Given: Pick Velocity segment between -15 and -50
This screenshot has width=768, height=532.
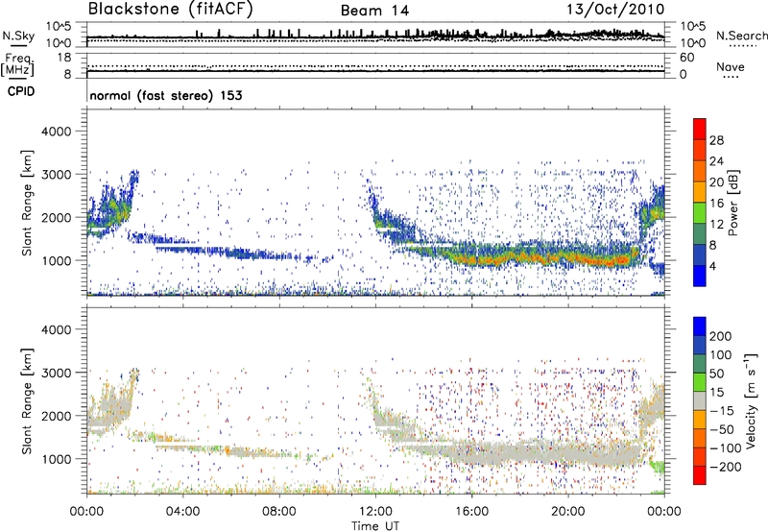Looking at the screenshot, I should tap(700, 420).
